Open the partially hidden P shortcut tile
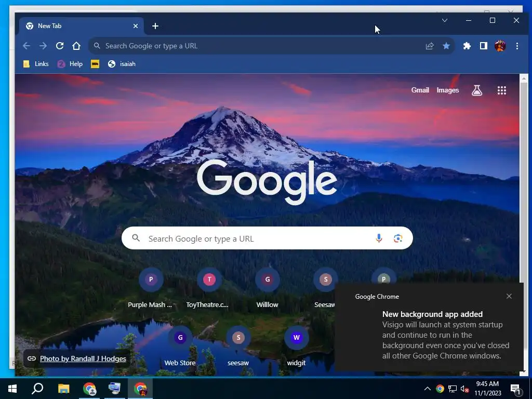This screenshot has height=399, width=532. click(383, 276)
